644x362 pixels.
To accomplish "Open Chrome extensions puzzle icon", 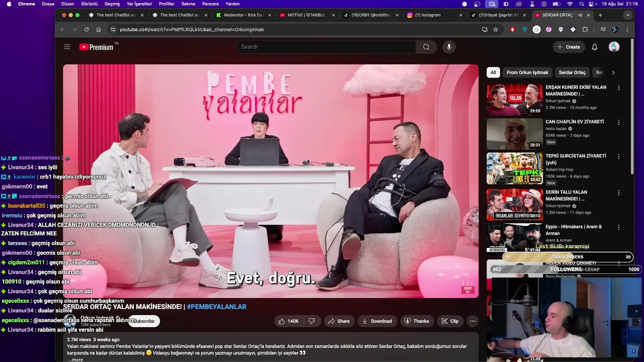I will pos(585,29).
